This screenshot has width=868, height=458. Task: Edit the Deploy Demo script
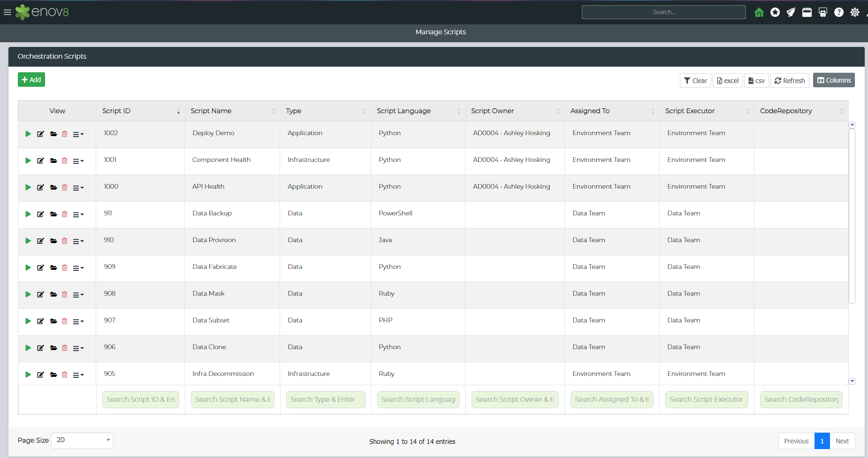pos(41,134)
